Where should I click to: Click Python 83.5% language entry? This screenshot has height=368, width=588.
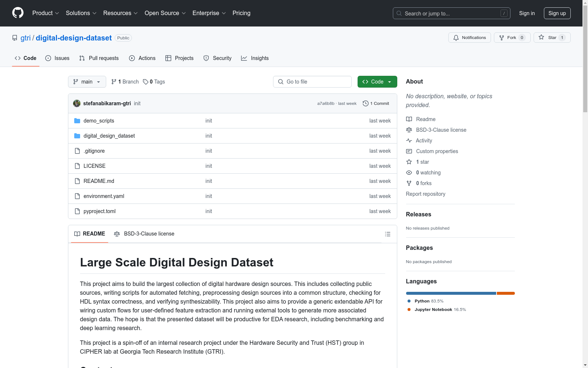click(x=426, y=301)
